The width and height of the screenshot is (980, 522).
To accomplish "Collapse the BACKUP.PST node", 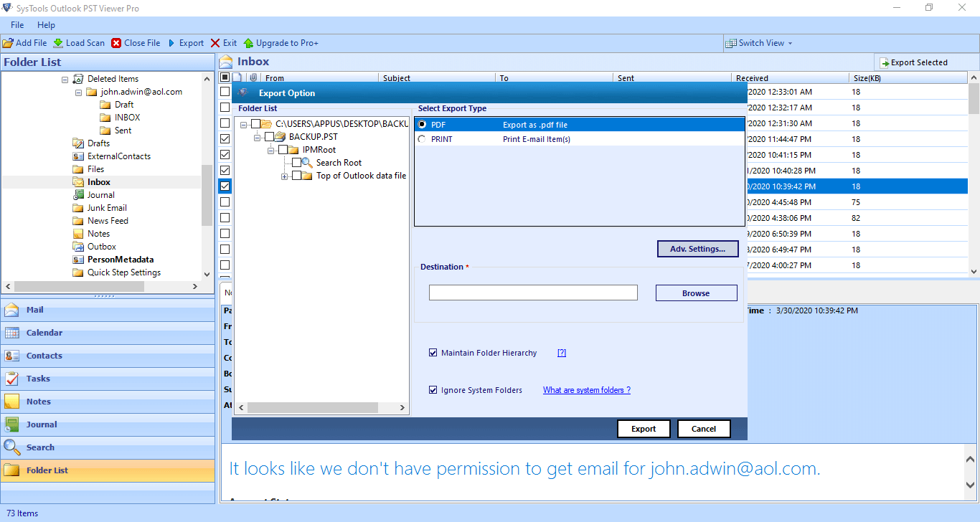I will pyautogui.click(x=258, y=137).
